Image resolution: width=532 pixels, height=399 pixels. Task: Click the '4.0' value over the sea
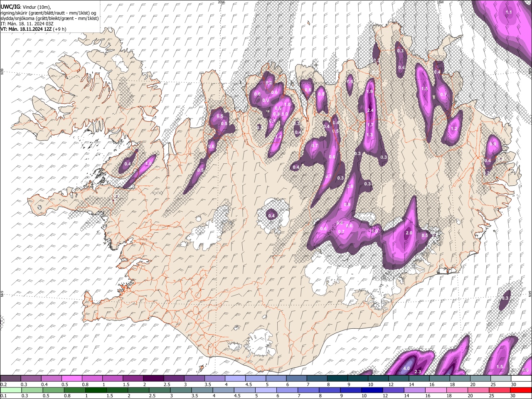click(406, 369)
